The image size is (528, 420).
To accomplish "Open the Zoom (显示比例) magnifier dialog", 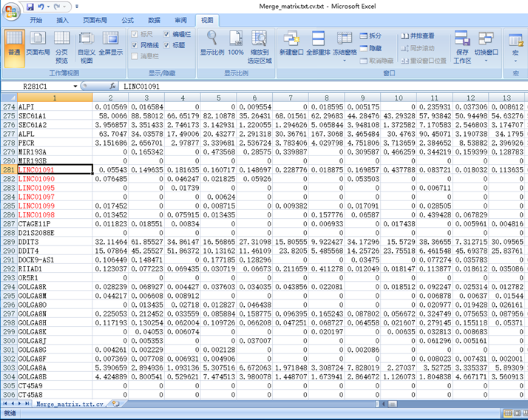I will (212, 43).
